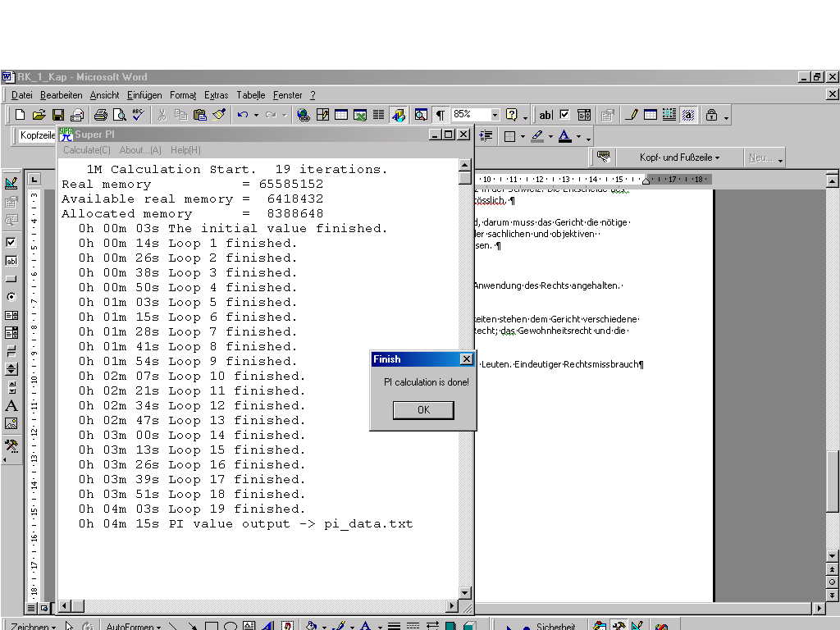840x630 pixels.
Task: Select the Image control tool in toolbox
Action: pyautogui.click(x=11, y=424)
